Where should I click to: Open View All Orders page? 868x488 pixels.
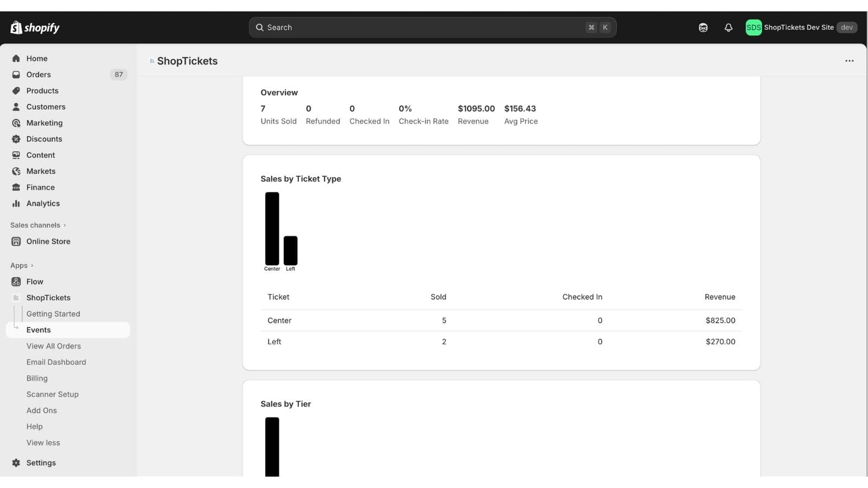pyautogui.click(x=54, y=346)
